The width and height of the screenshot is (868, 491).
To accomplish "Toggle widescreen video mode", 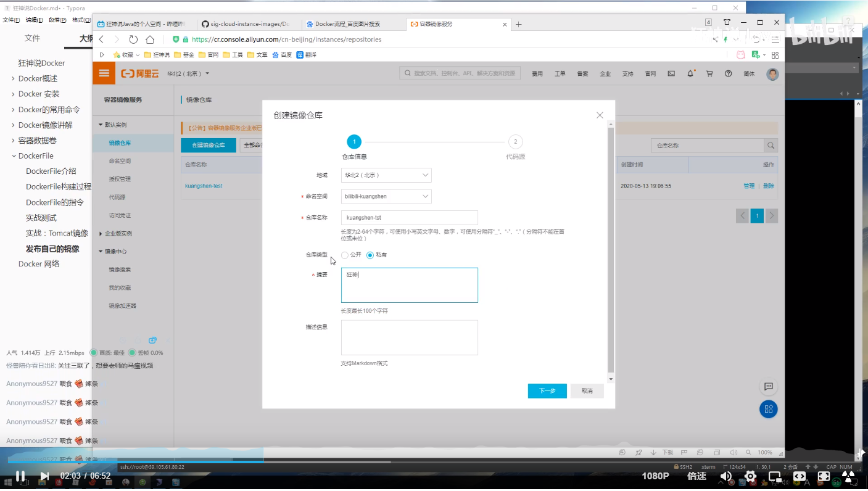I will click(800, 476).
